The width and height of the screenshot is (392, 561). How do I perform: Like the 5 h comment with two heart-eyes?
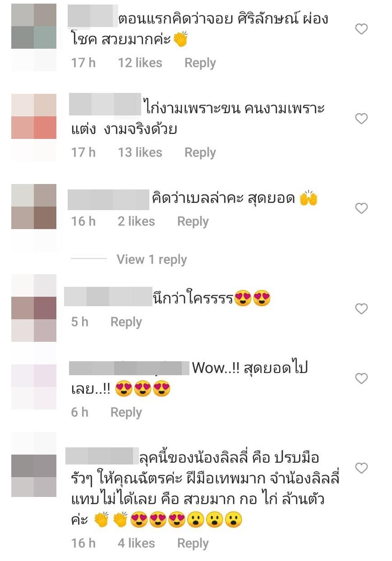(x=361, y=309)
